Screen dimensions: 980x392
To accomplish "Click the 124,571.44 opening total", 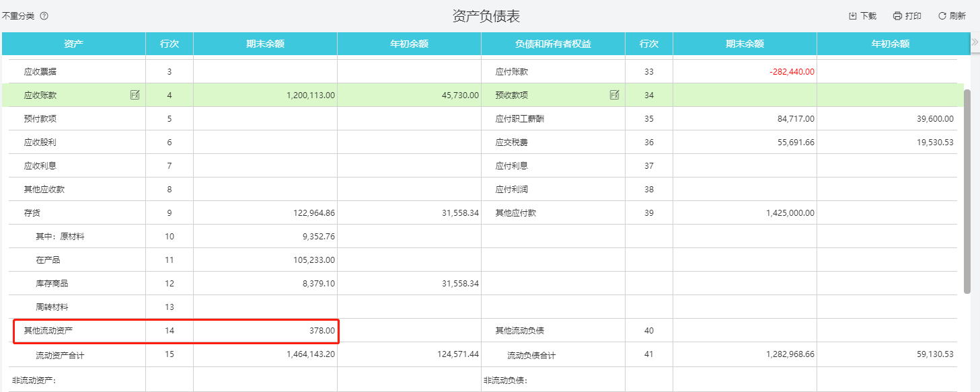I will click(x=457, y=354).
